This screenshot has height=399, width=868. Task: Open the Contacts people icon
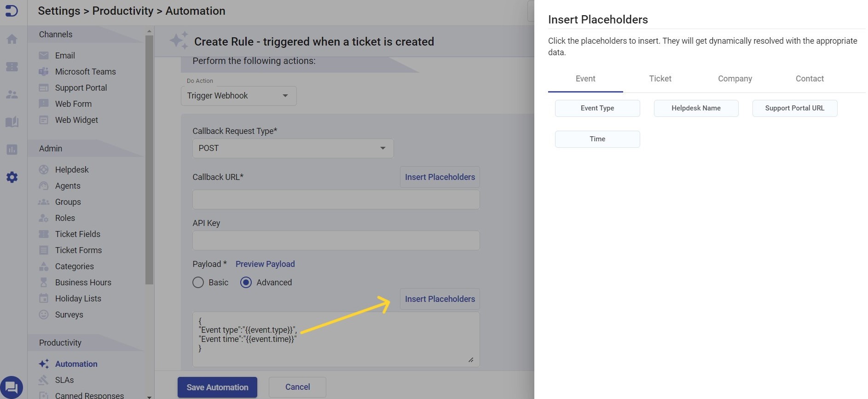tap(12, 94)
